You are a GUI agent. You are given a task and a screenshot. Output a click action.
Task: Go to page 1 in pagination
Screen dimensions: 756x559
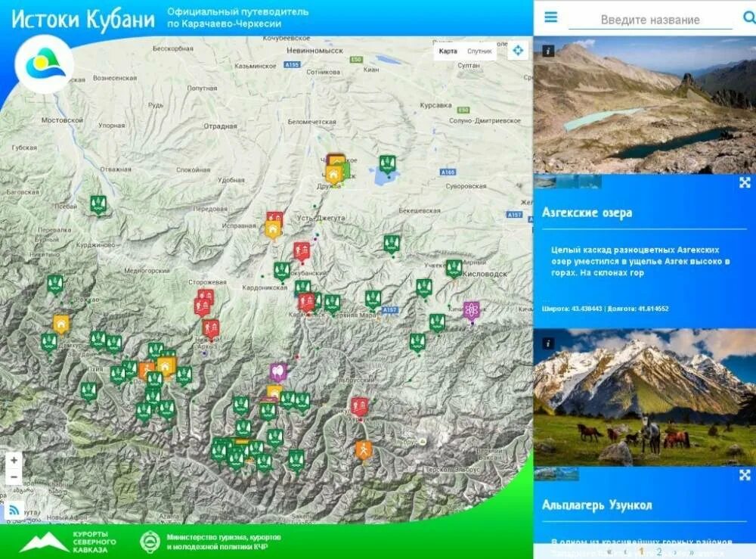click(x=641, y=551)
